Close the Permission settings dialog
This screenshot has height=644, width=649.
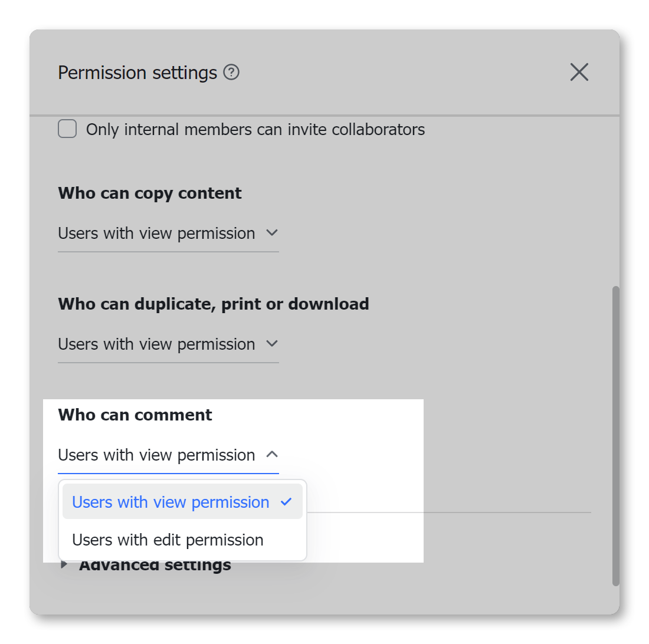click(579, 72)
